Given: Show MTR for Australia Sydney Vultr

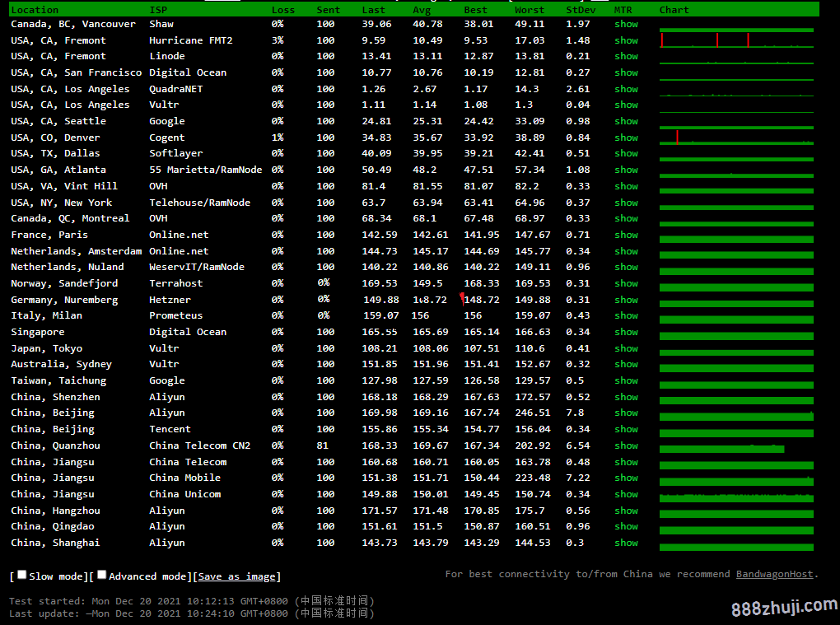Looking at the screenshot, I should 626,365.
